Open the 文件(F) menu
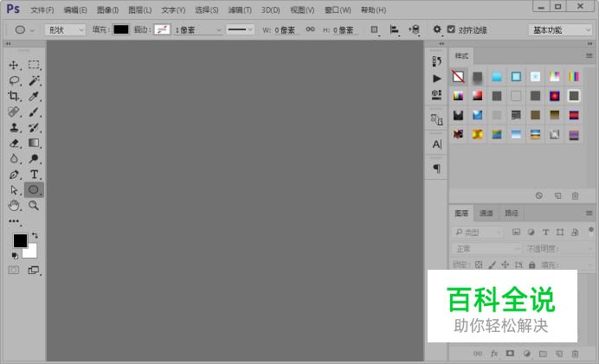 coord(42,10)
